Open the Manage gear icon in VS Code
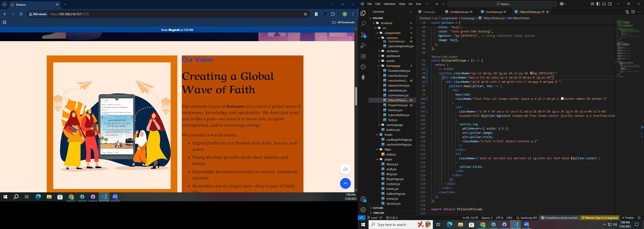The image size is (644, 229). (363, 210)
